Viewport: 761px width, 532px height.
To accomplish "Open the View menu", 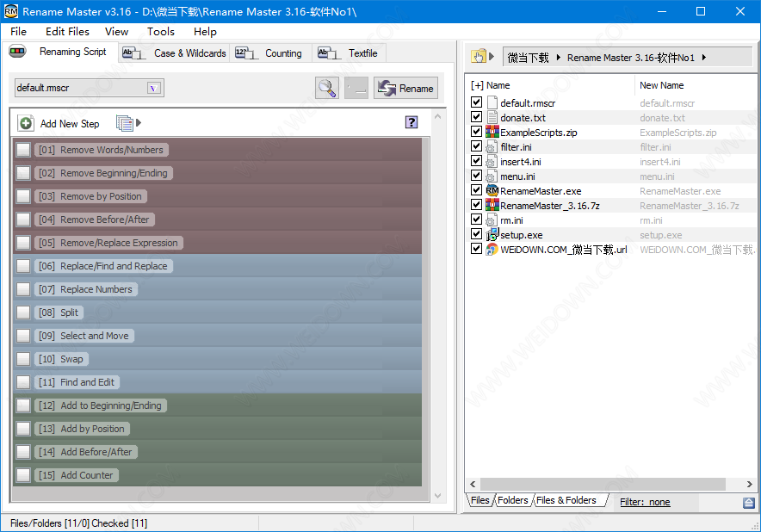I will (x=116, y=32).
